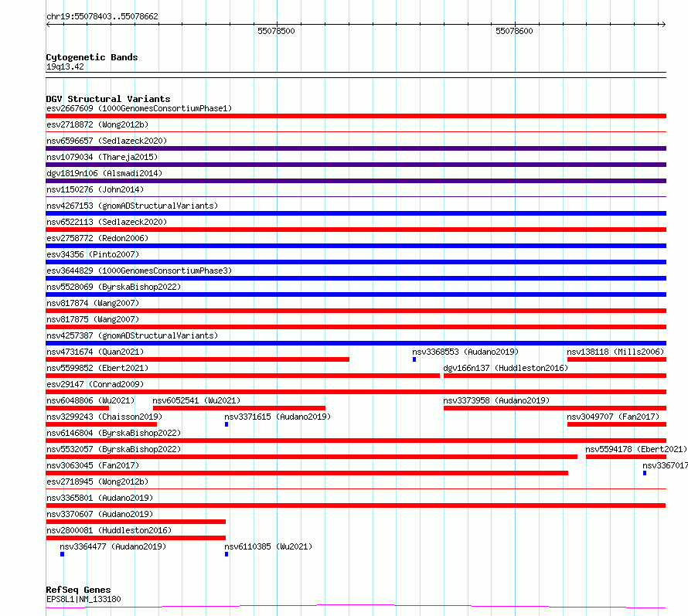Image resolution: width=688 pixels, height=616 pixels.
Task: Open the EPS8L1|NM_133180 gene label
Action: coord(83,599)
